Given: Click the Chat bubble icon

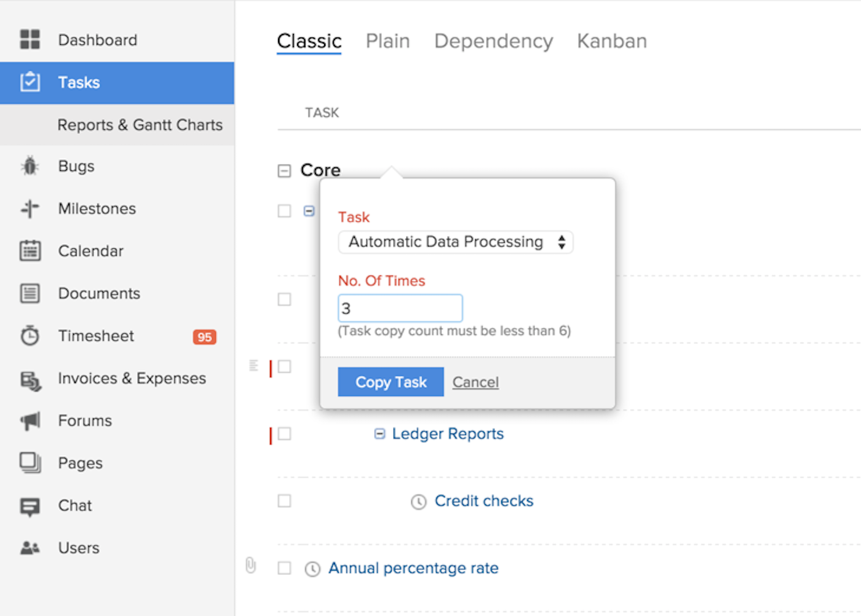Looking at the screenshot, I should pyautogui.click(x=30, y=507).
